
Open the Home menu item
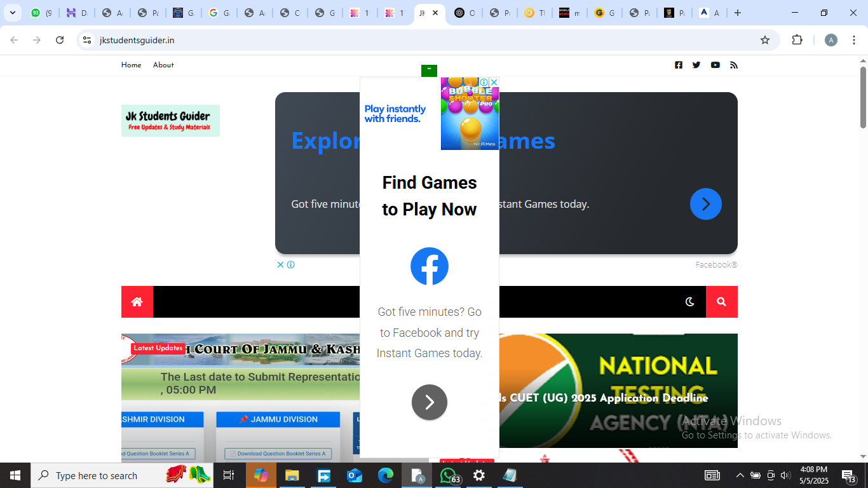[x=132, y=65]
